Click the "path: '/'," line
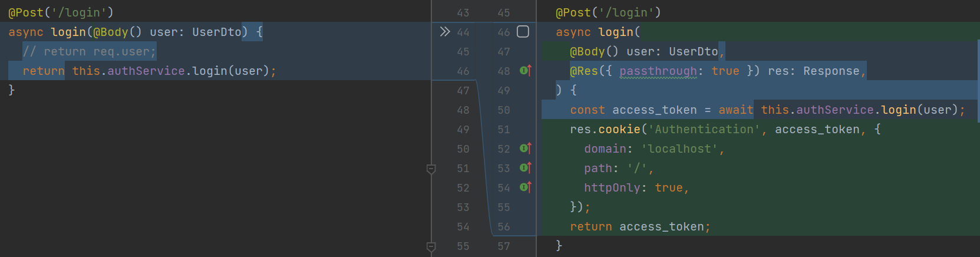980x257 pixels. coord(619,168)
